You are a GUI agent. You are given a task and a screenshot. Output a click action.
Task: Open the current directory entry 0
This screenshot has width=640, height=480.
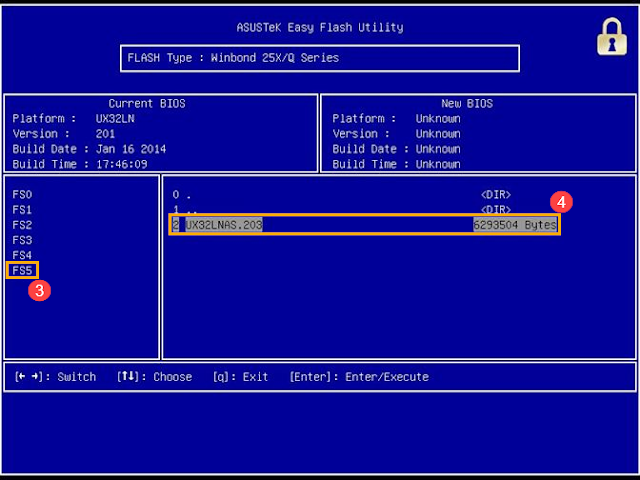[x=341, y=195]
